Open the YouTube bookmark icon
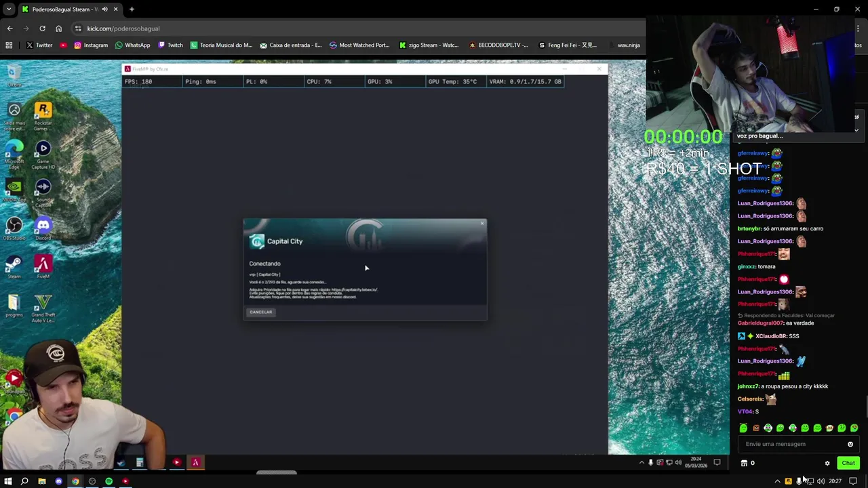The width and height of the screenshot is (868, 488). point(63,45)
